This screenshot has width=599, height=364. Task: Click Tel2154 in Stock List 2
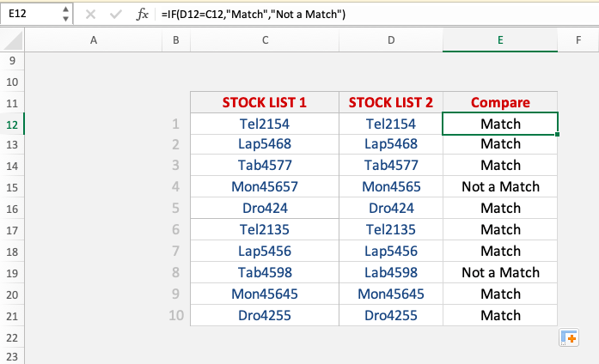(391, 124)
